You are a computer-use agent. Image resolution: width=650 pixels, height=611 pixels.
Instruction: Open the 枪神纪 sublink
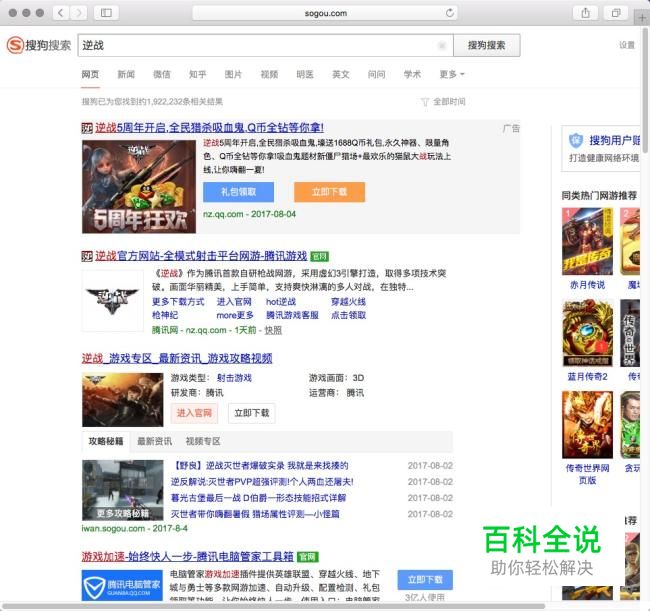[165, 315]
